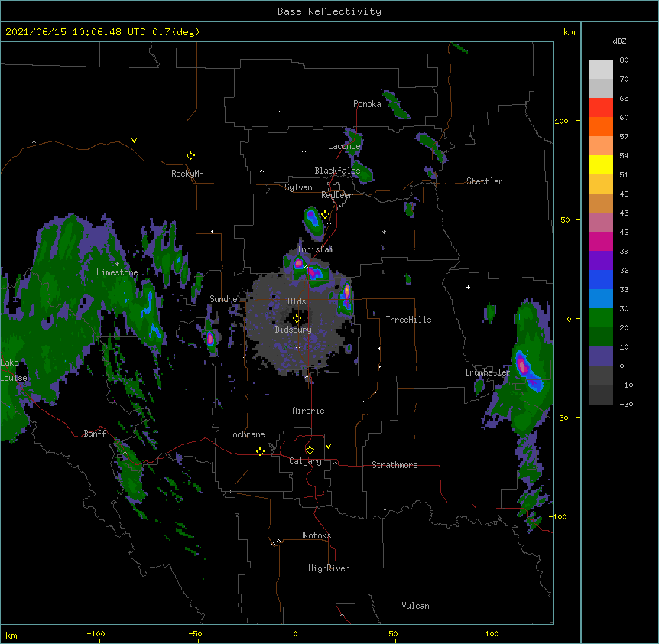Viewport: 659px width, 644px height.
Task: Click the storm cell south of Sundre
Action: pos(210,337)
